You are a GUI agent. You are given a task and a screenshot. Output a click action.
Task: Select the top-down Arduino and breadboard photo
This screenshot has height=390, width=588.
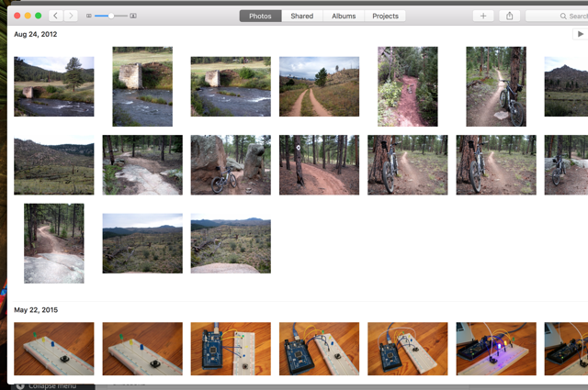click(231, 349)
